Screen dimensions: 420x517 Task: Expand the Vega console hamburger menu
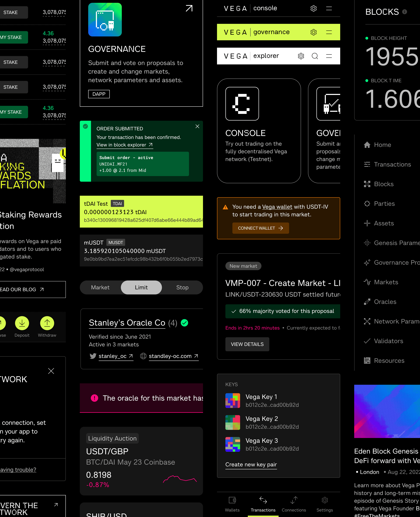coord(329,8)
